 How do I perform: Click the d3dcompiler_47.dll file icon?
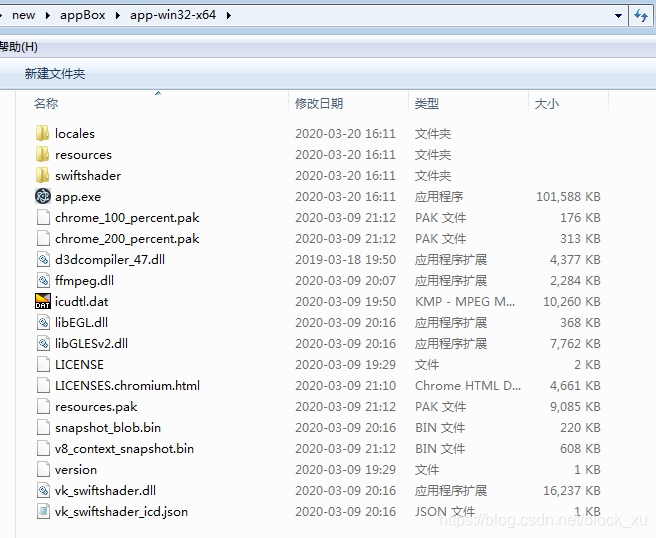[x=43, y=259]
